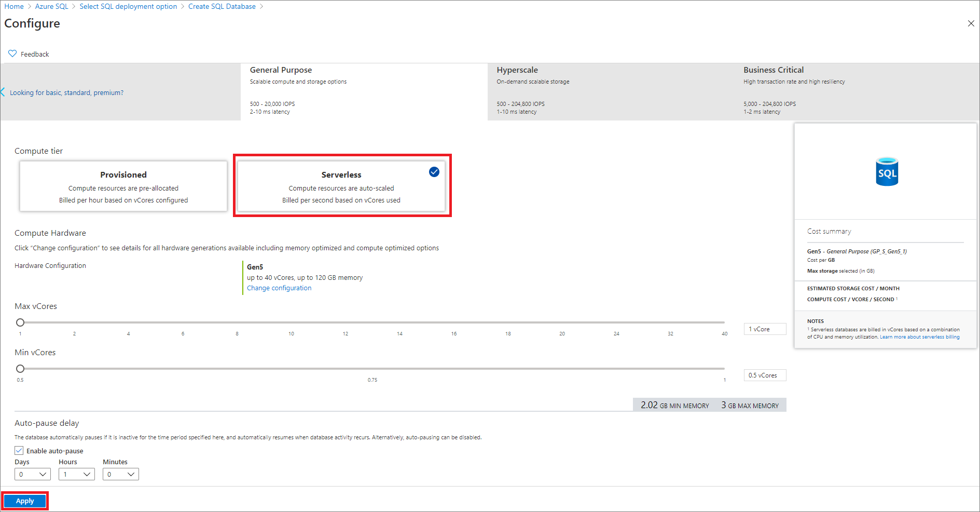Click the Feedback heart icon
Viewport: 980px width, 512px height.
pyautogui.click(x=12, y=53)
